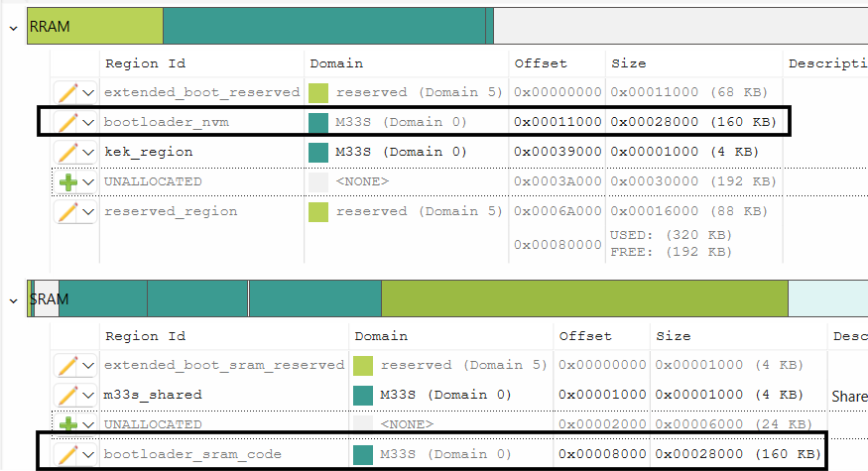The height and width of the screenshot is (471, 868).
Task: Click green plus icon on RRAM UNALLOCATED row
Action: pyautogui.click(x=67, y=181)
